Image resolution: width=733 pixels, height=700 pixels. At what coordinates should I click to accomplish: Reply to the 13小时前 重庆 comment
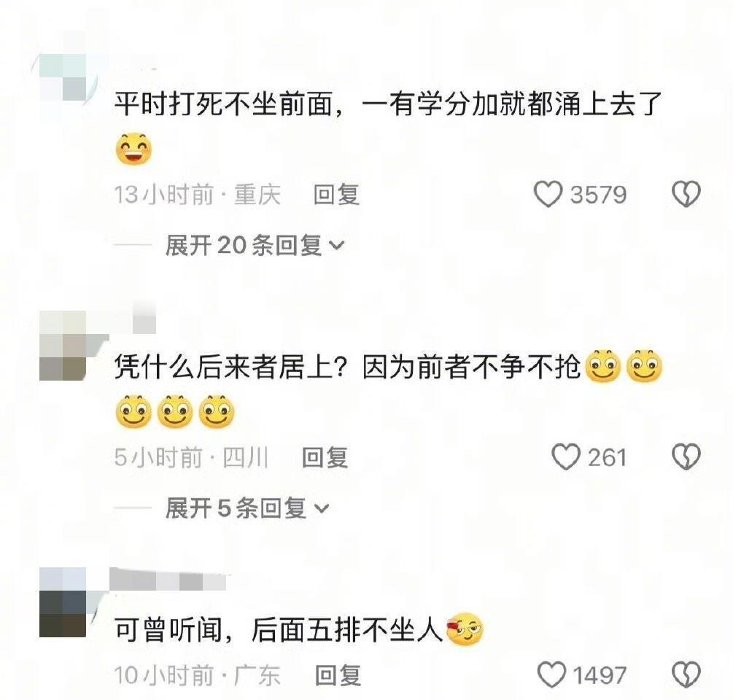click(336, 195)
